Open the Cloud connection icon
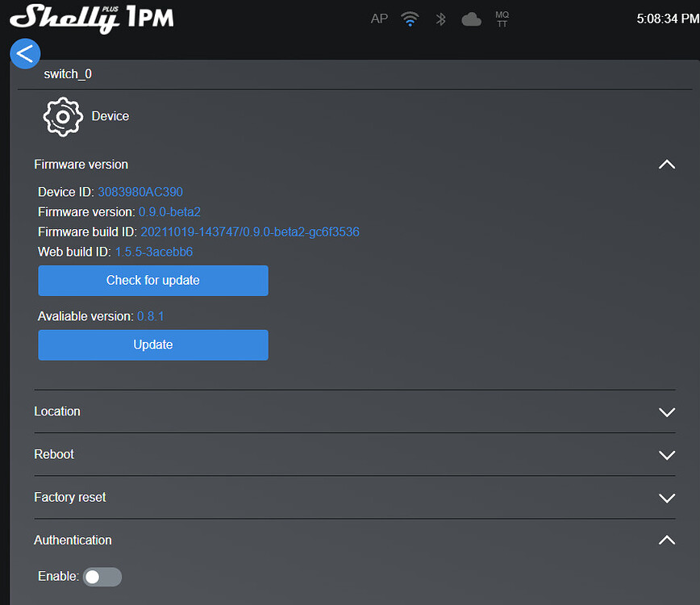 [x=471, y=19]
